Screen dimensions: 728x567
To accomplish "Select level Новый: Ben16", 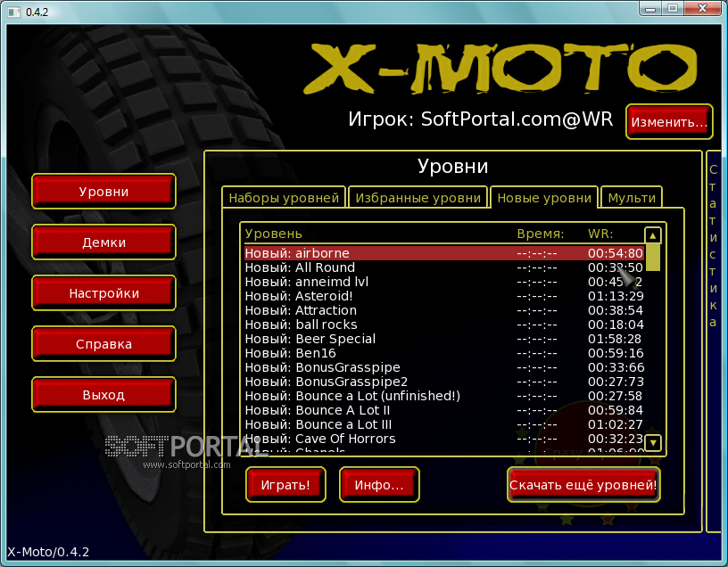I will (444, 353).
